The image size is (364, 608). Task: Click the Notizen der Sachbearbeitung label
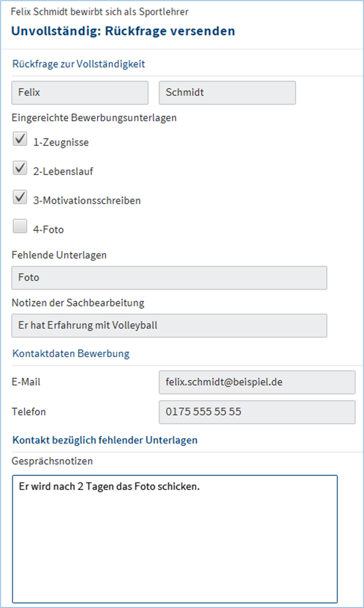[x=78, y=303]
